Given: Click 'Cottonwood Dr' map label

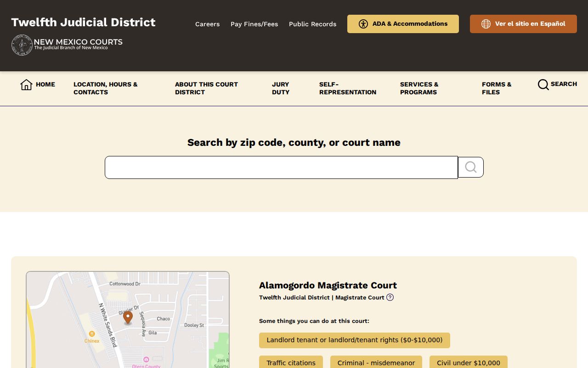Looking at the screenshot, I should pyautogui.click(x=125, y=284).
